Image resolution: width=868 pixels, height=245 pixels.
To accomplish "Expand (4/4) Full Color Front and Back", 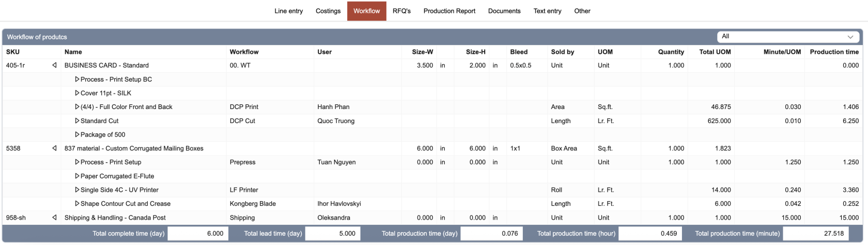I will [77, 107].
